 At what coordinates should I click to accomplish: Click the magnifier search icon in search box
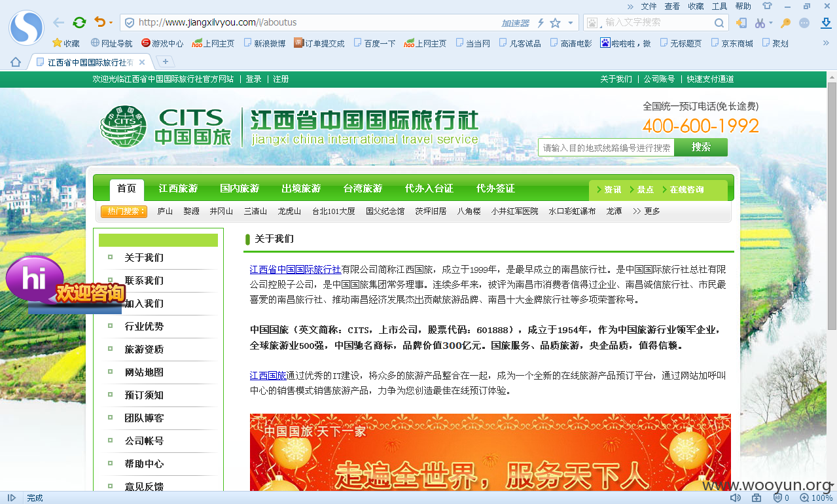[719, 23]
